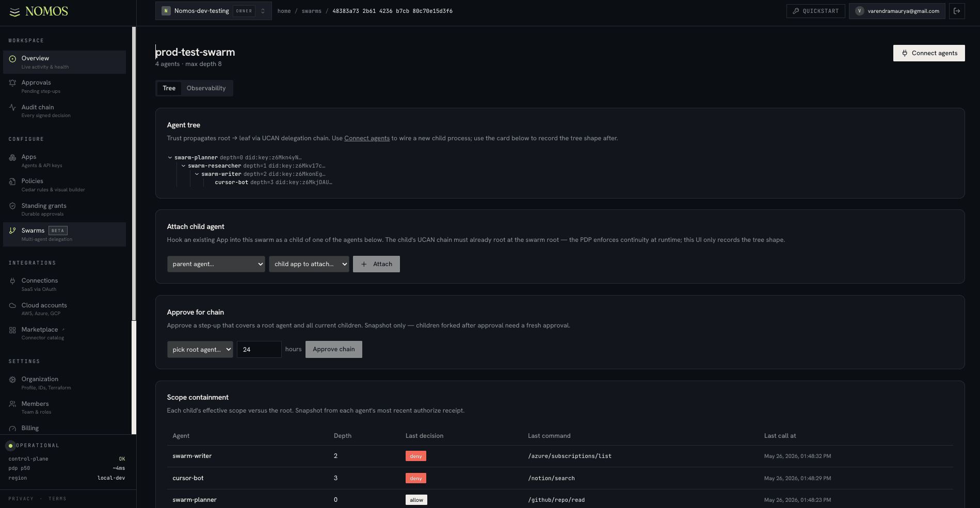Click the BETA badge beside Swarms
980x508 pixels.
click(x=58, y=231)
